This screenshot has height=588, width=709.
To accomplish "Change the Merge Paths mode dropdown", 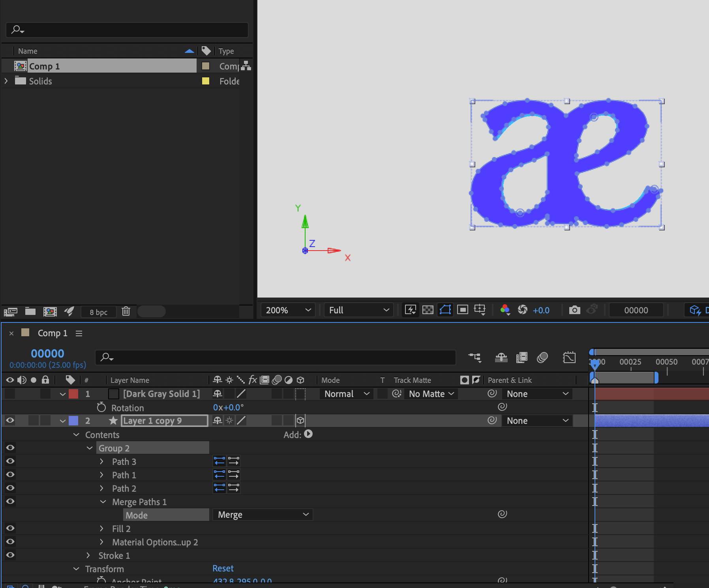I will tap(263, 515).
